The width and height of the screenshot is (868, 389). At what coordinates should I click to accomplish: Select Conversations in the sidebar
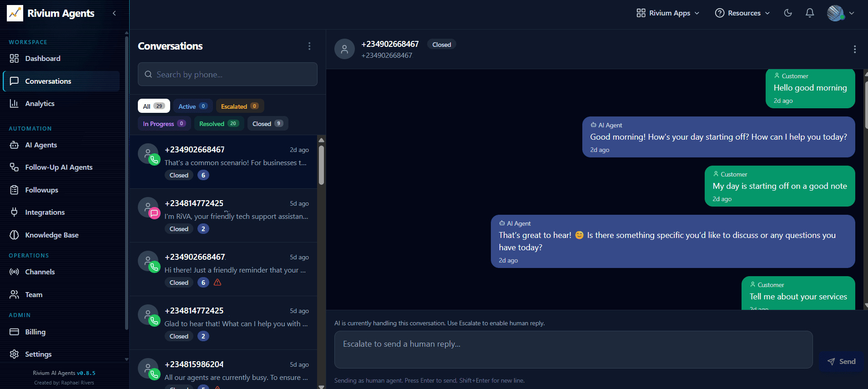[61, 81]
